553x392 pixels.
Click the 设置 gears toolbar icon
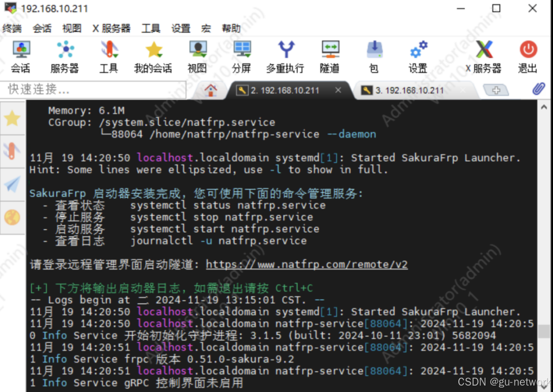pos(418,57)
